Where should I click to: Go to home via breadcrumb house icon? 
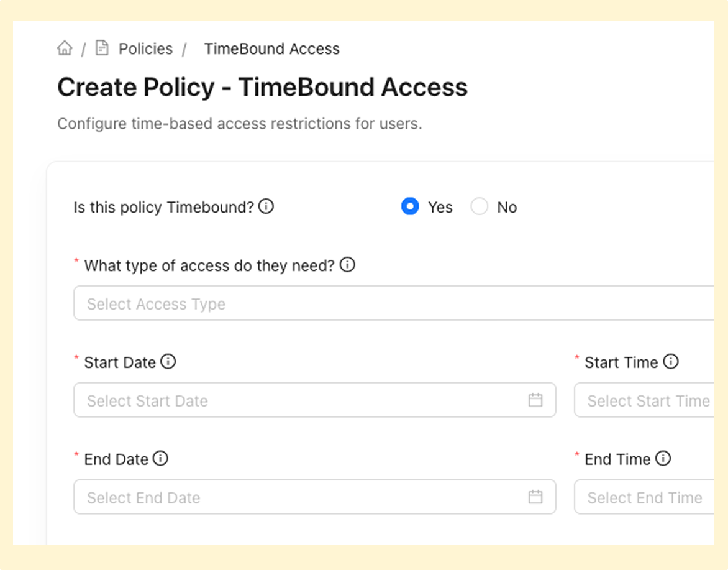[x=65, y=48]
